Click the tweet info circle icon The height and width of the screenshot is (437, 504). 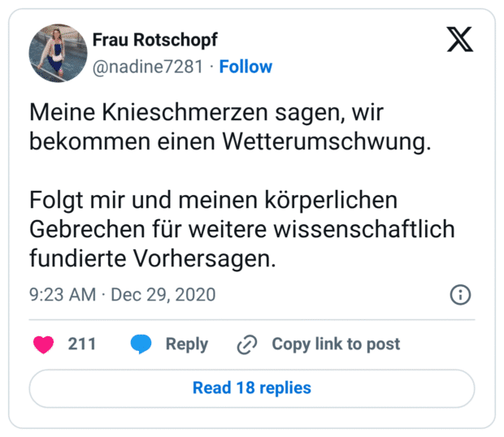pos(461,294)
